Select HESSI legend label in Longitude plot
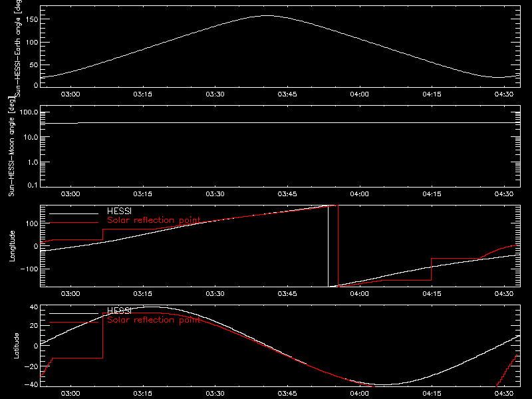 click(119, 211)
